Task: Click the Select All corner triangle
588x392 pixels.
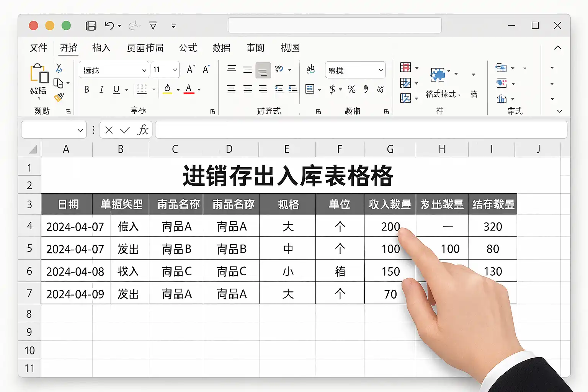Action: coord(33,149)
